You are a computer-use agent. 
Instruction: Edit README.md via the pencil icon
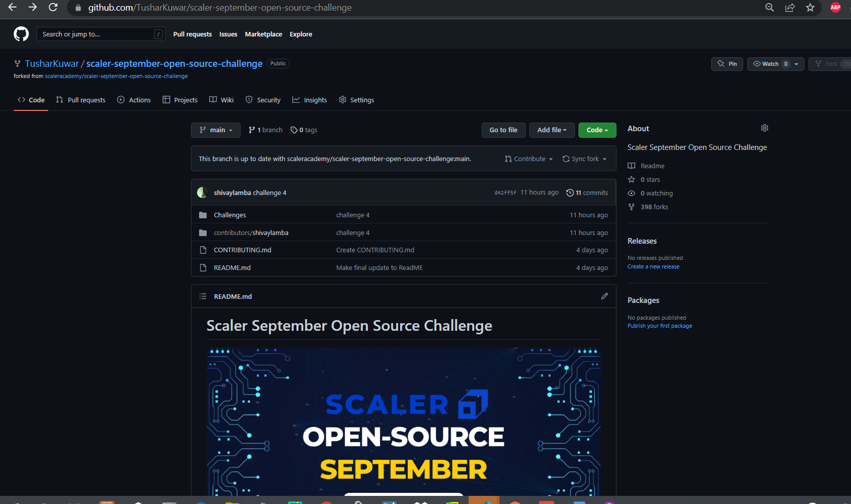tap(604, 296)
